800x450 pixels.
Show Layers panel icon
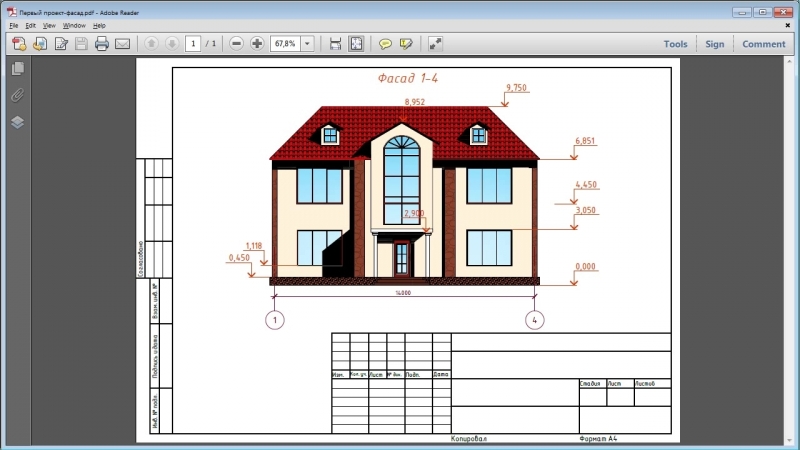pyautogui.click(x=17, y=122)
